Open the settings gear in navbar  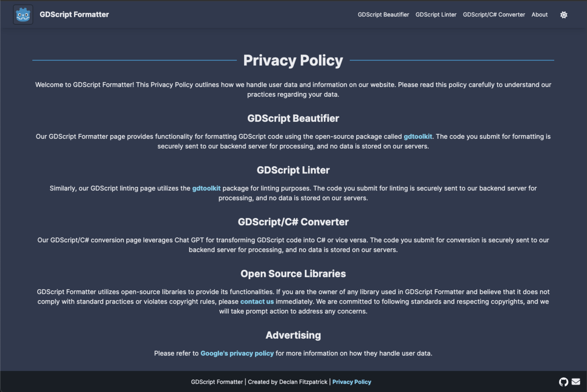(564, 15)
